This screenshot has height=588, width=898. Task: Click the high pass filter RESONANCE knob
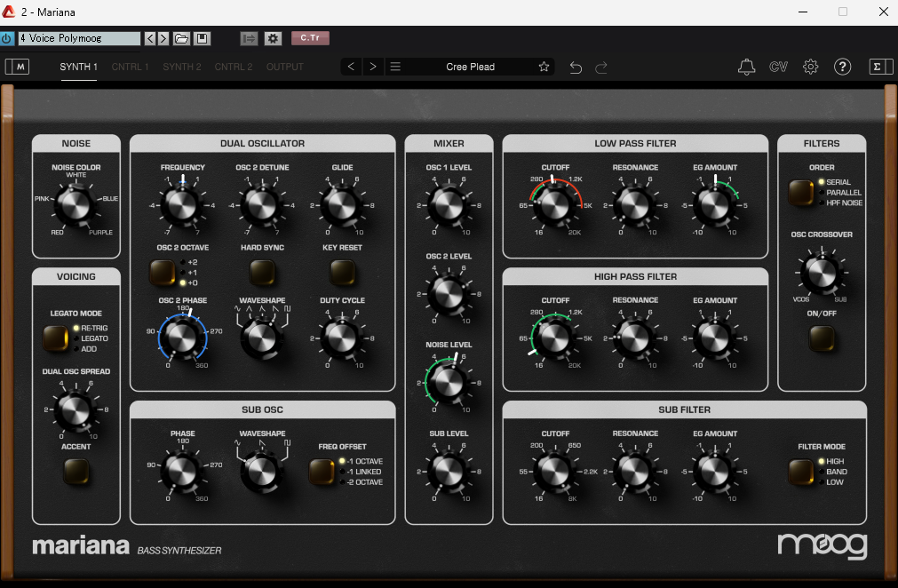tap(634, 338)
